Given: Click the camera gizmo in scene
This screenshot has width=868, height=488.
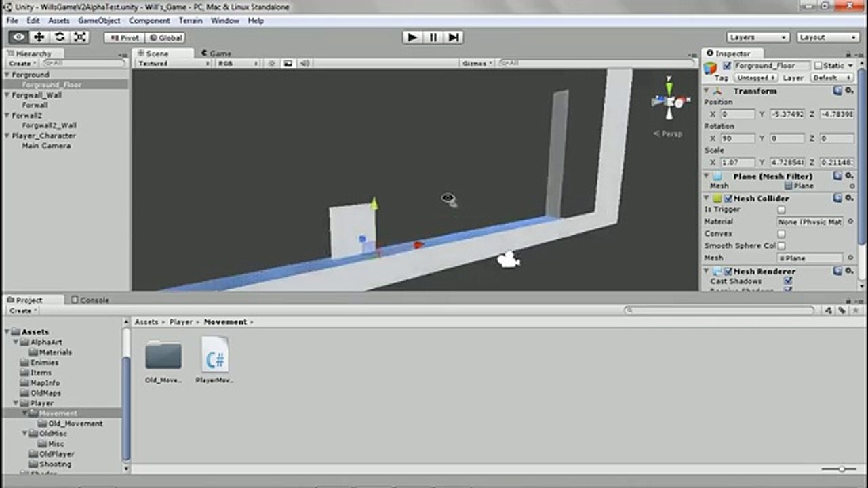Looking at the screenshot, I should [x=508, y=259].
